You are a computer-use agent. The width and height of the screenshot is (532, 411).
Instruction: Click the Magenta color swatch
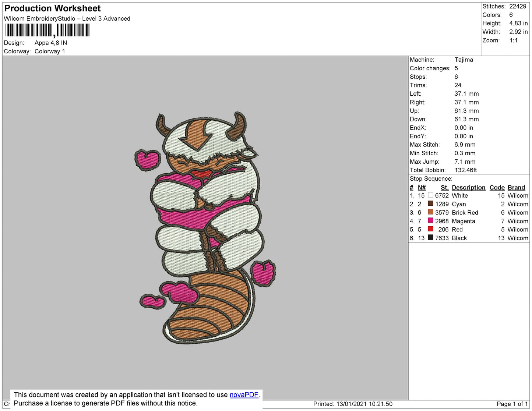point(430,220)
